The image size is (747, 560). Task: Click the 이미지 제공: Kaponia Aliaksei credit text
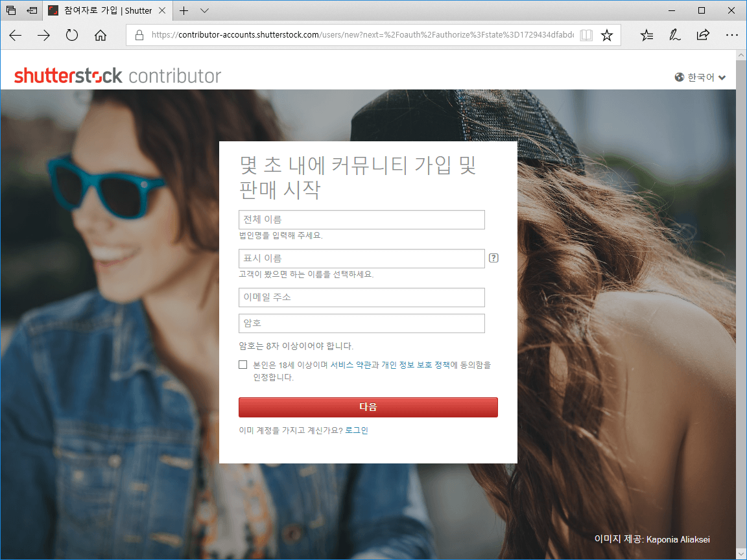tap(652, 539)
